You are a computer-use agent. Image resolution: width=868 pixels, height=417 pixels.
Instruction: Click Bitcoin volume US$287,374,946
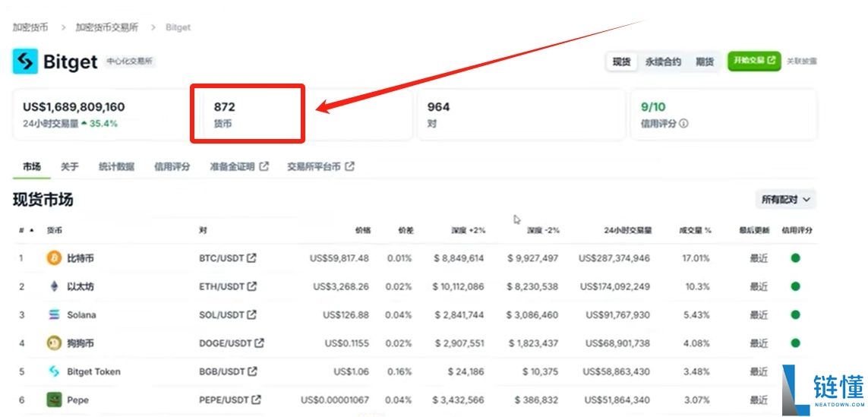614,258
